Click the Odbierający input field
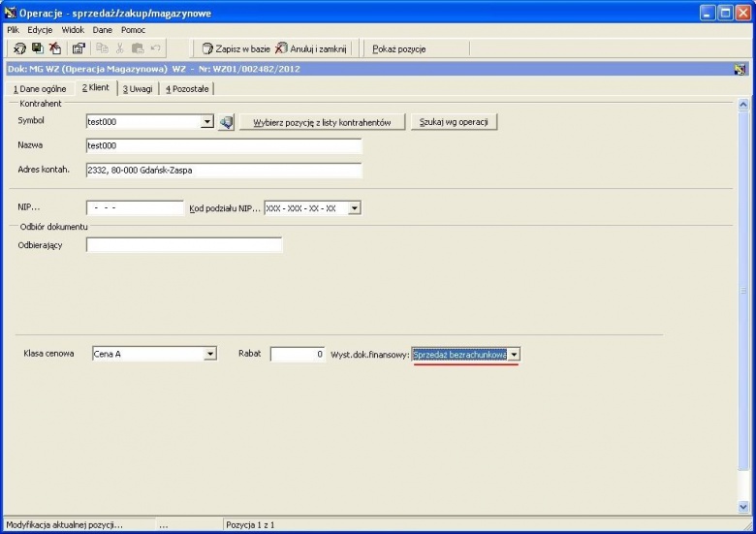The image size is (756, 534). pos(184,245)
